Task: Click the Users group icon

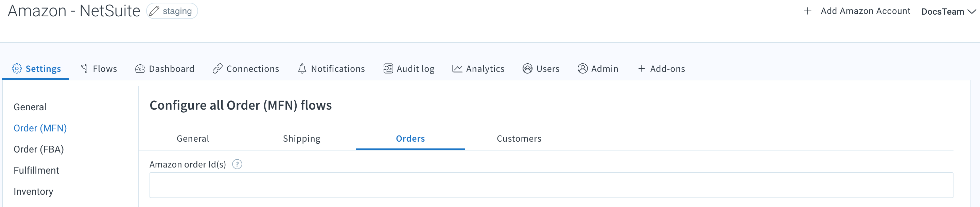Action: (527, 69)
